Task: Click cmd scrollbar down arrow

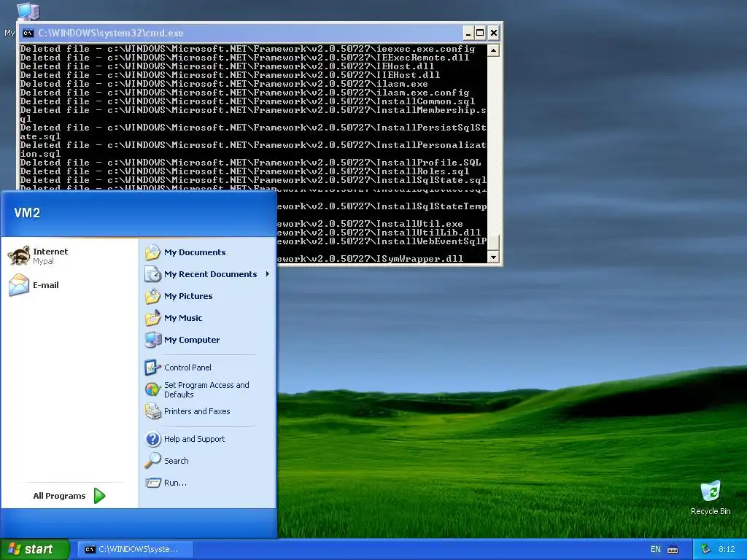Action: [494, 257]
